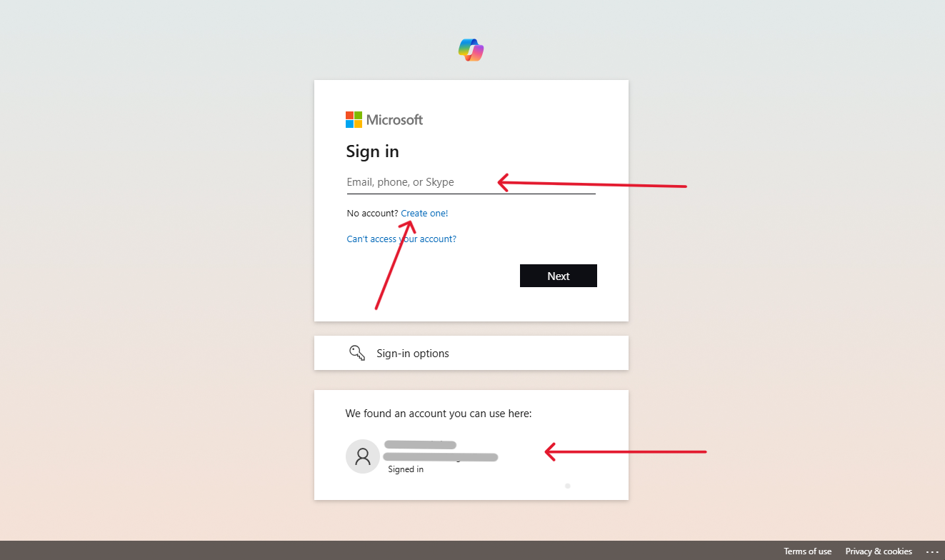This screenshot has width=945, height=560.
Task: Open Privacy & cookies footer link
Action: click(x=879, y=551)
